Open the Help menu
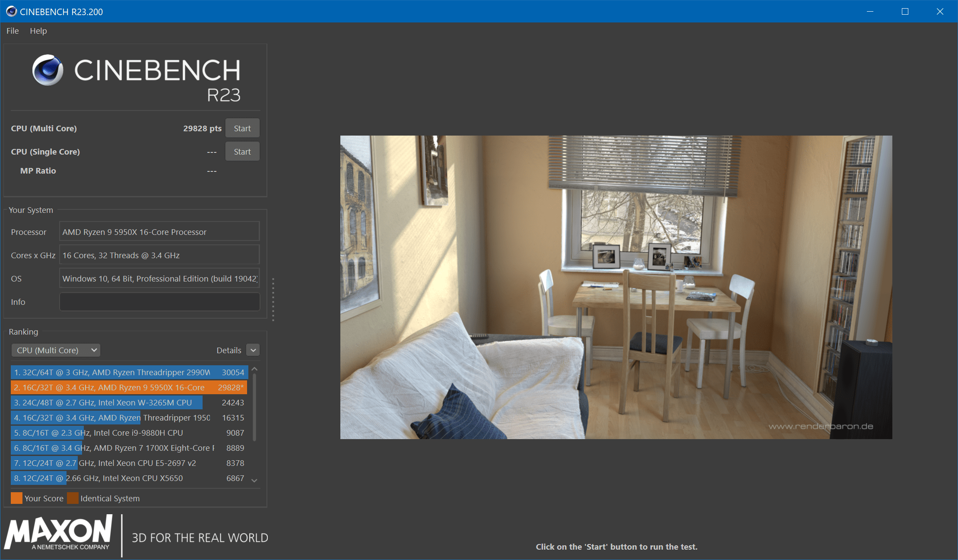Image resolution: width=958 pixels, height=560 pixels. pos(38,31)
